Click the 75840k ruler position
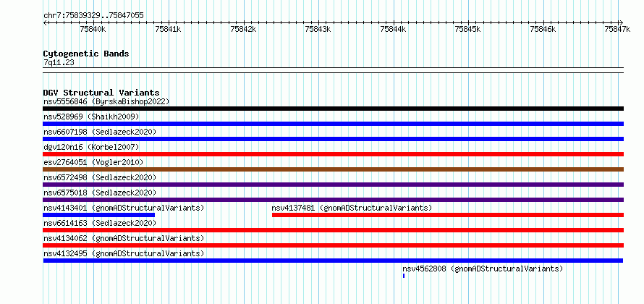Viewport: 644px width, 304px height. point(93,29)
